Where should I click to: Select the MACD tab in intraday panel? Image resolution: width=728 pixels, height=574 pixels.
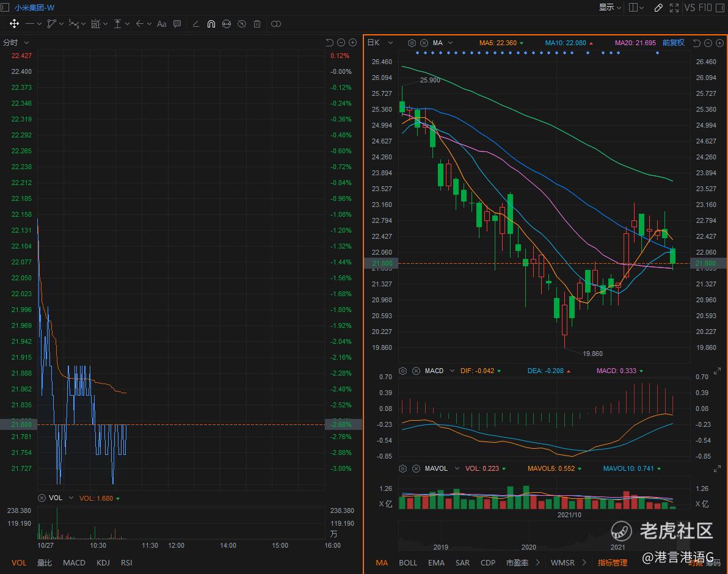(75, 562)
